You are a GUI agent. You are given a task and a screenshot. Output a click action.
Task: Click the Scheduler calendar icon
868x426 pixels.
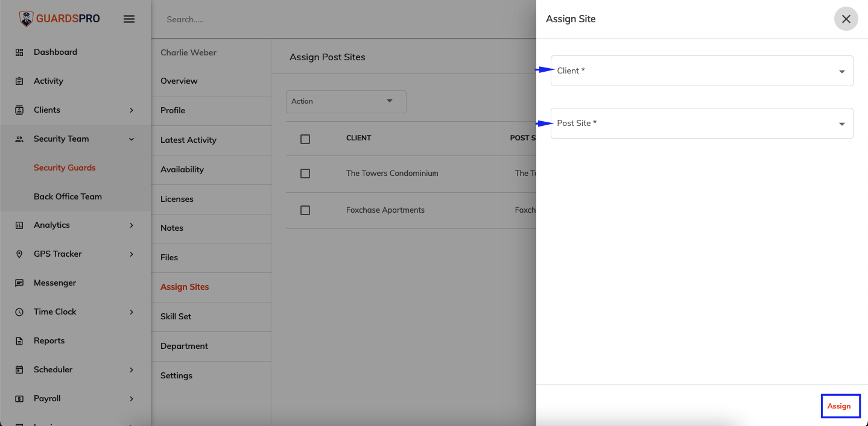tap(19, 370)
